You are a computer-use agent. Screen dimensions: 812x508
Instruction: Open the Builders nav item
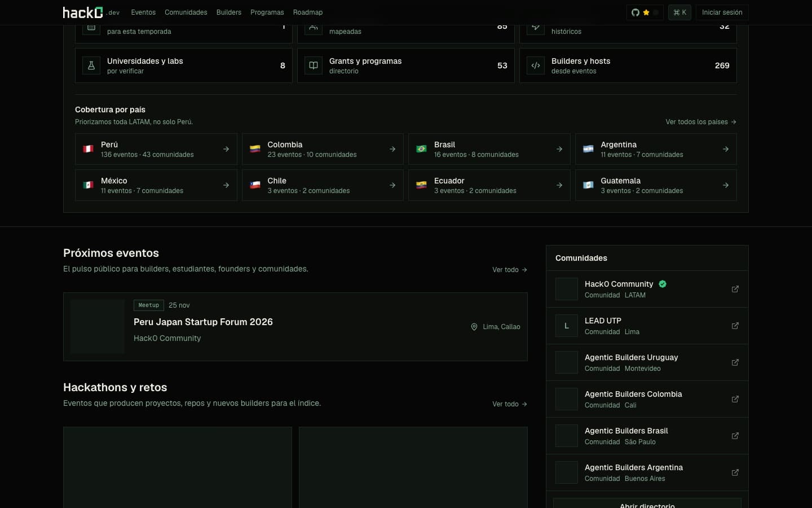tap(229, 12)
